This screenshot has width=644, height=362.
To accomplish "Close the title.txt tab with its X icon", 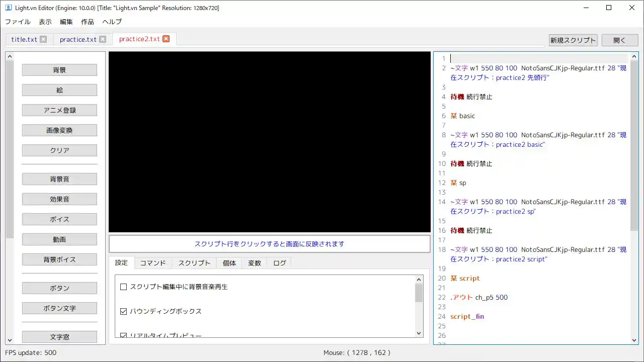I will tap(43, 39).
